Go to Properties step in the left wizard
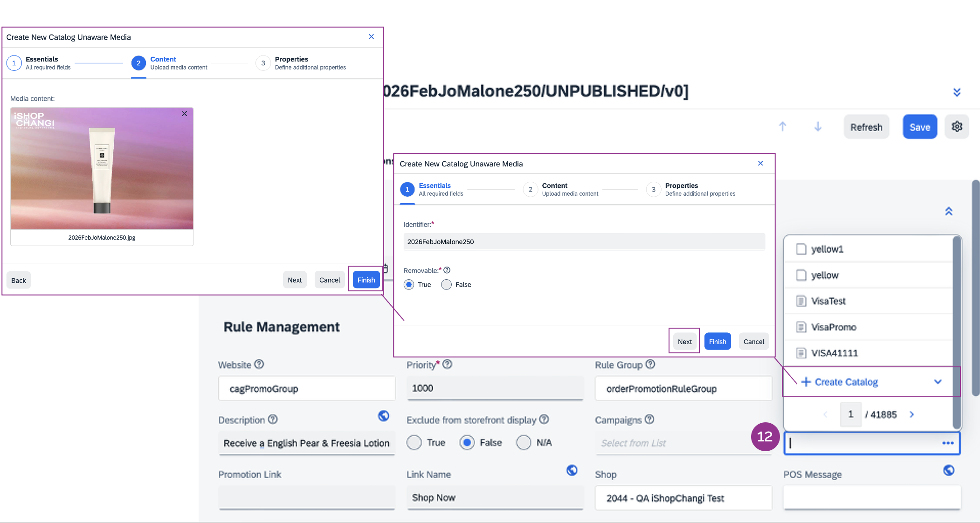 (x=263, y=63)
